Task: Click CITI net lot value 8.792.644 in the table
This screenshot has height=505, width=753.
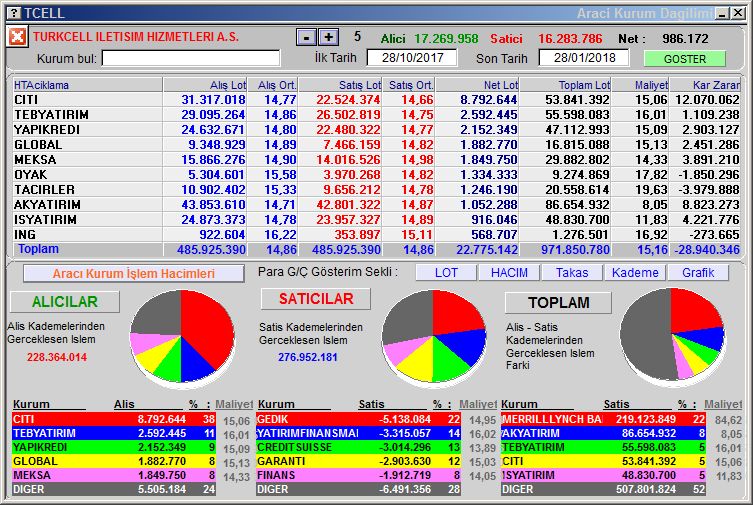Action: tap(488, 100)
